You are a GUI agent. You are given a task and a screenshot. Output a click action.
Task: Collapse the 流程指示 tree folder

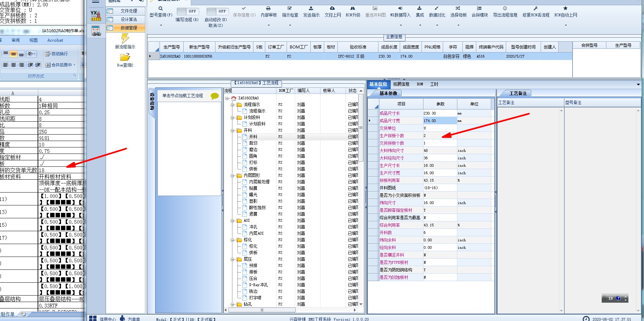(233, 105)
